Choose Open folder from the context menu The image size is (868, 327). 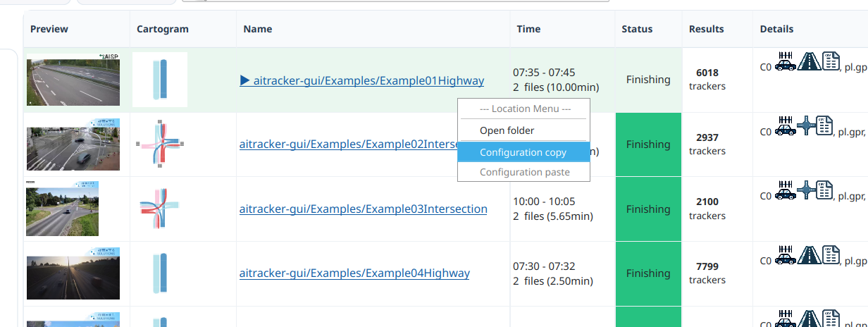tap(507, 130)
